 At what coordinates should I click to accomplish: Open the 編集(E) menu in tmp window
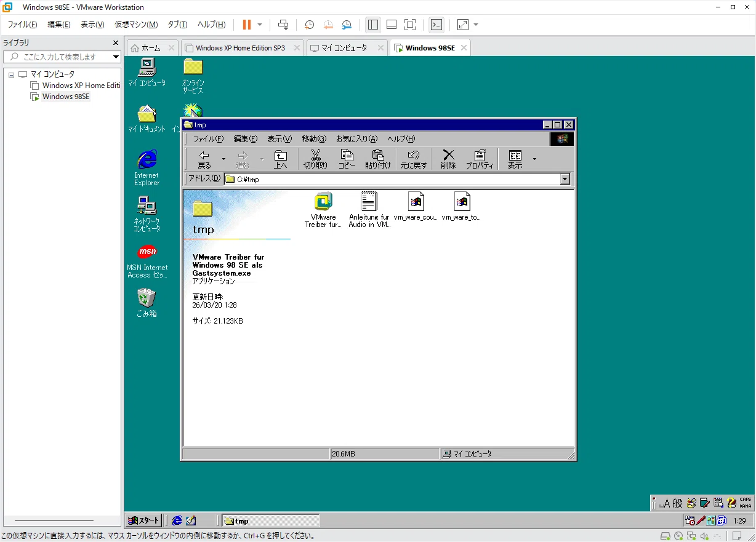coord(245,139)
